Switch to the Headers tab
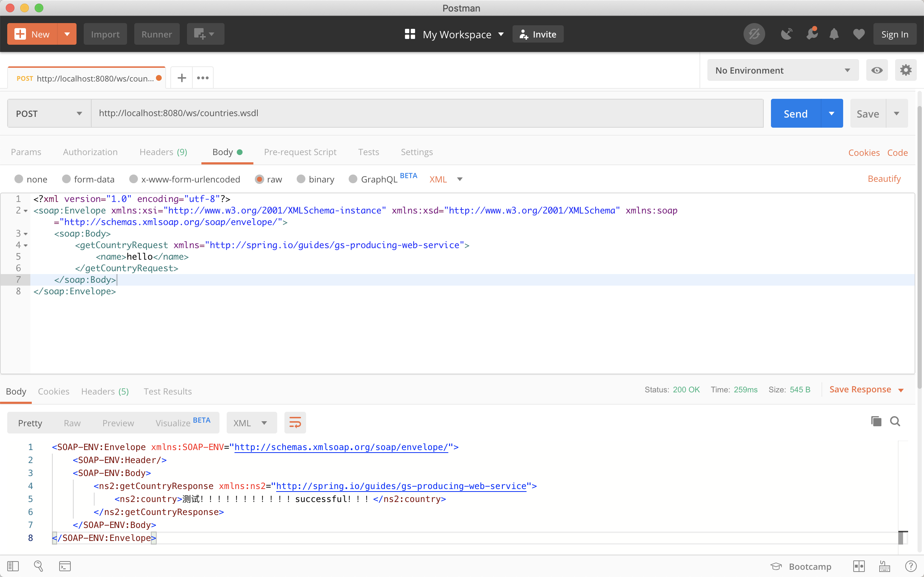Image resolution: width=924 pixels, height=577 pixels. click(163, 152)
